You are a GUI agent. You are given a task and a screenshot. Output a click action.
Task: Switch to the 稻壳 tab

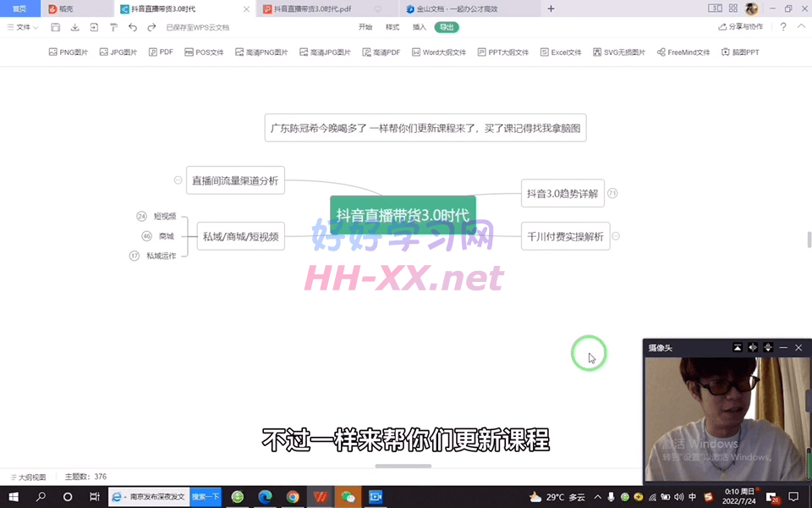tap(78, 8)
